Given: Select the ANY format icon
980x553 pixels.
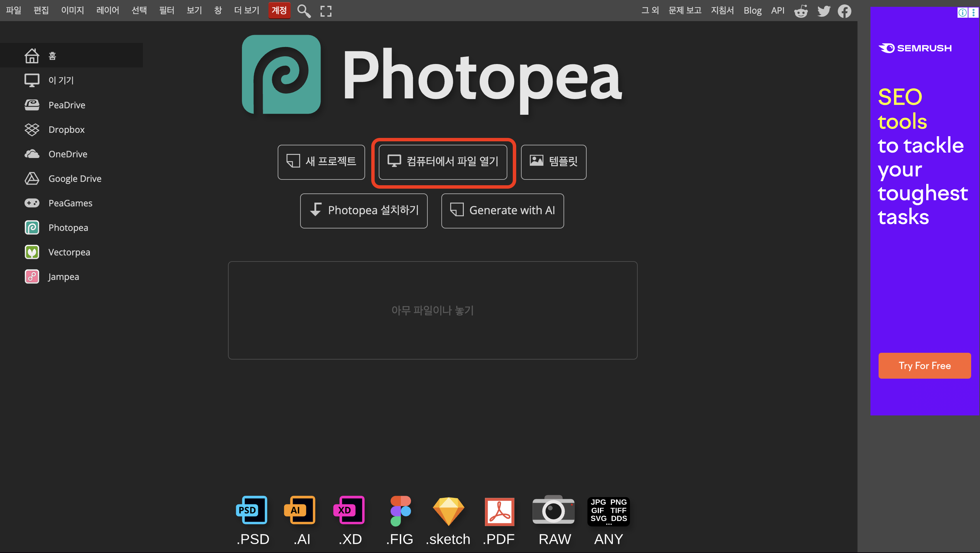Looking at the screenshot, I should 608,512.
